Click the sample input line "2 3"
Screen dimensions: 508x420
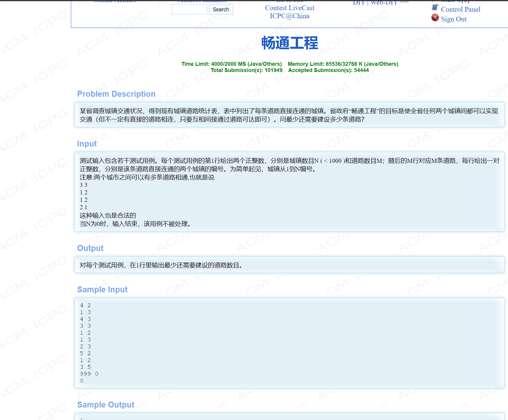coord(85,346)
